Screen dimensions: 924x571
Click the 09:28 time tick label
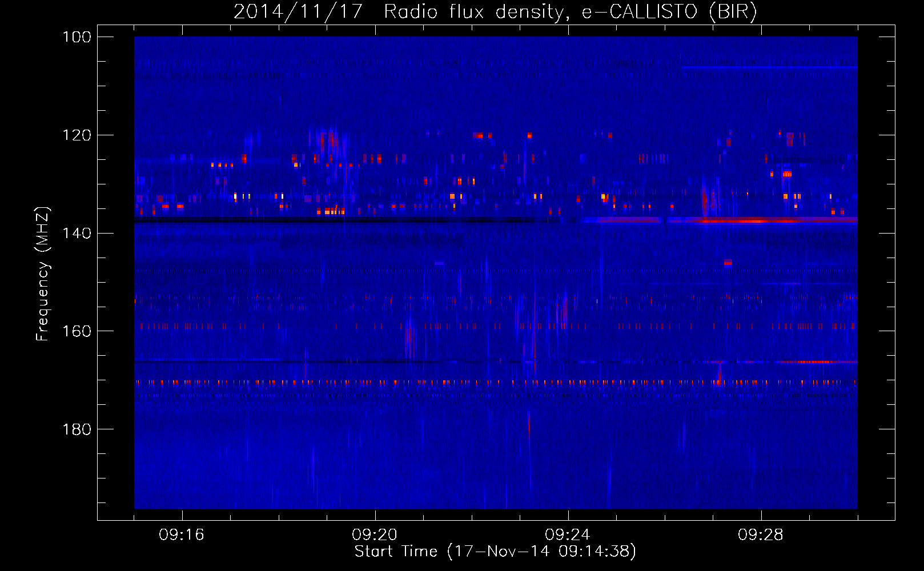[761, 535]
